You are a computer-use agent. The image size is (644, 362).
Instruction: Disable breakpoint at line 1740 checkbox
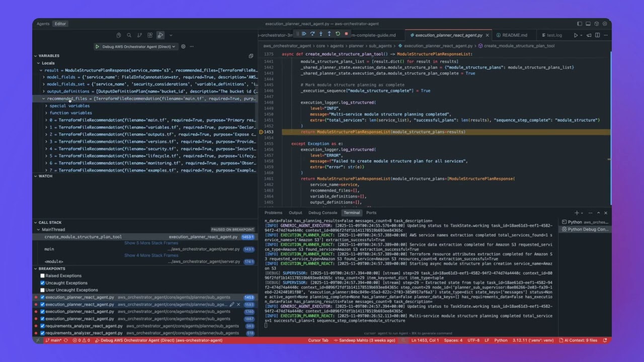click(x=42, y=311)
